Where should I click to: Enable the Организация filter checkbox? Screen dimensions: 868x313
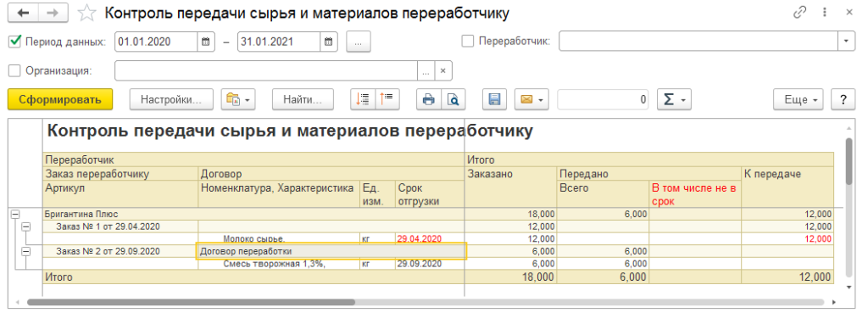pyautogui.click(x=15, y=70)
